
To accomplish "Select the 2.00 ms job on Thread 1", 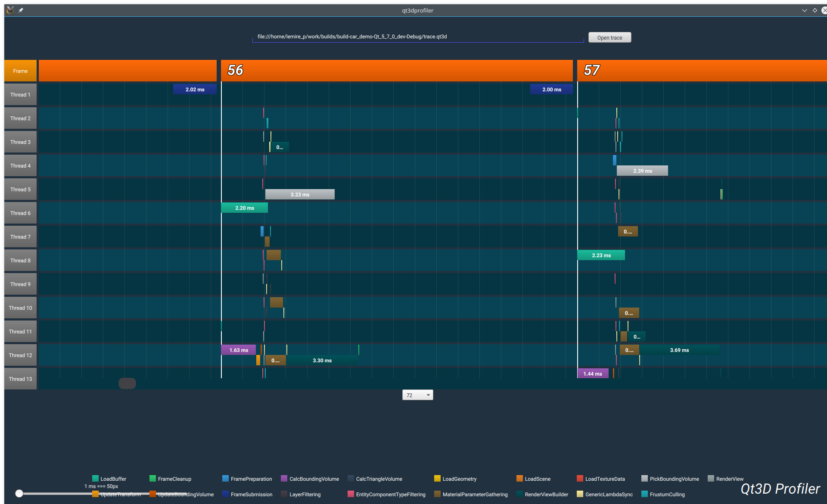I will pos(551,90).
